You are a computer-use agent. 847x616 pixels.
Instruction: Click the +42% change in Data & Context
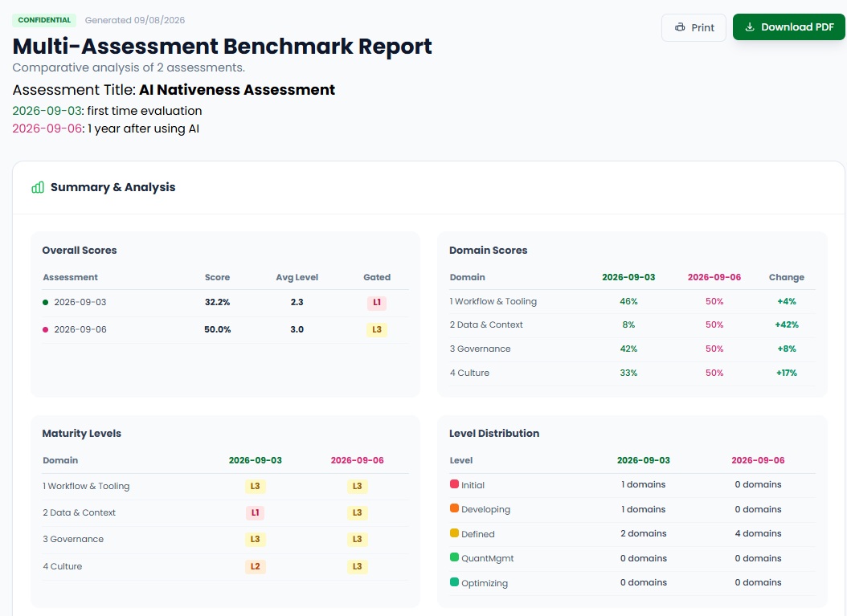787,324
